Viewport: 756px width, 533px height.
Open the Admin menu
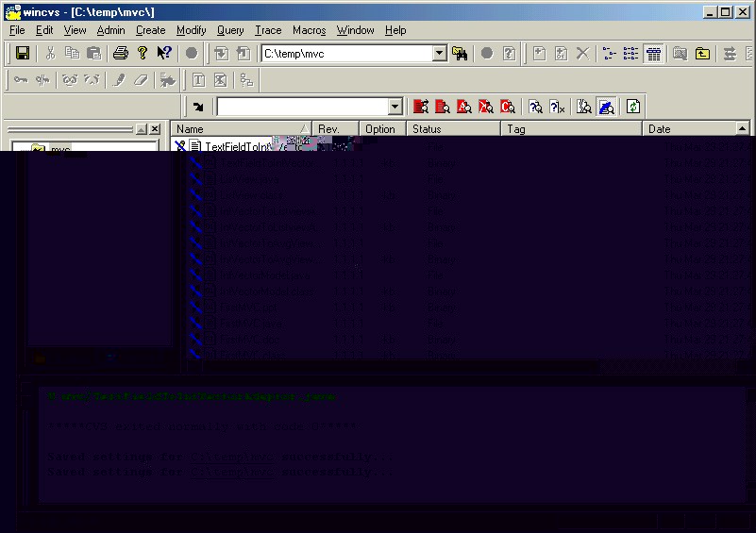[110, 30]
